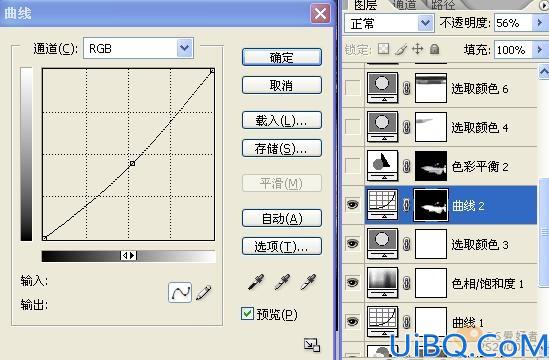
Task: Click the lock all padlock icon
Action: pos(435,49)
